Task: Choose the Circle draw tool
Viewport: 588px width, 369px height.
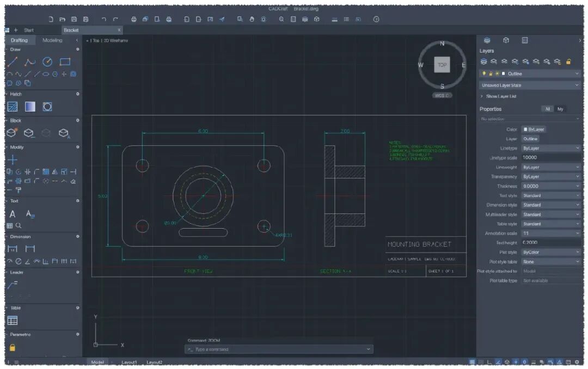Action: pyautogui.click(x=47, y=61)
